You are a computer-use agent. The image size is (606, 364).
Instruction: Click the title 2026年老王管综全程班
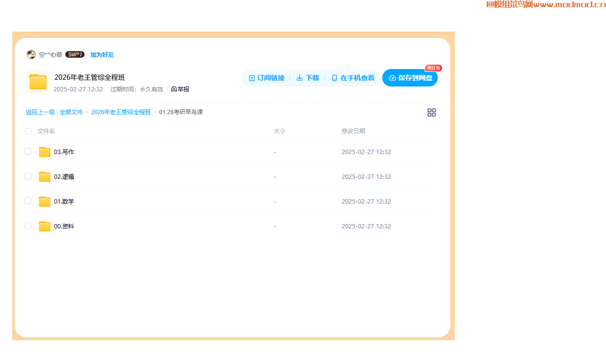(x=90, y=78)
